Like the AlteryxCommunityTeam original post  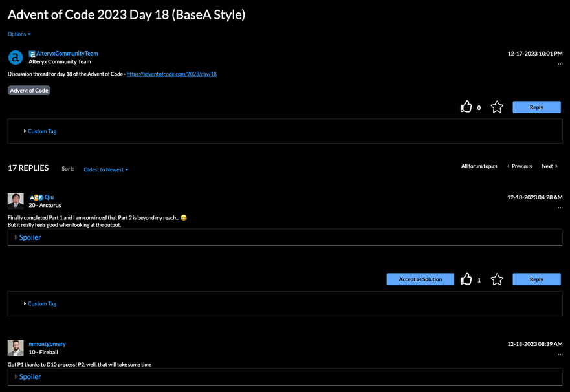point(466,107)
